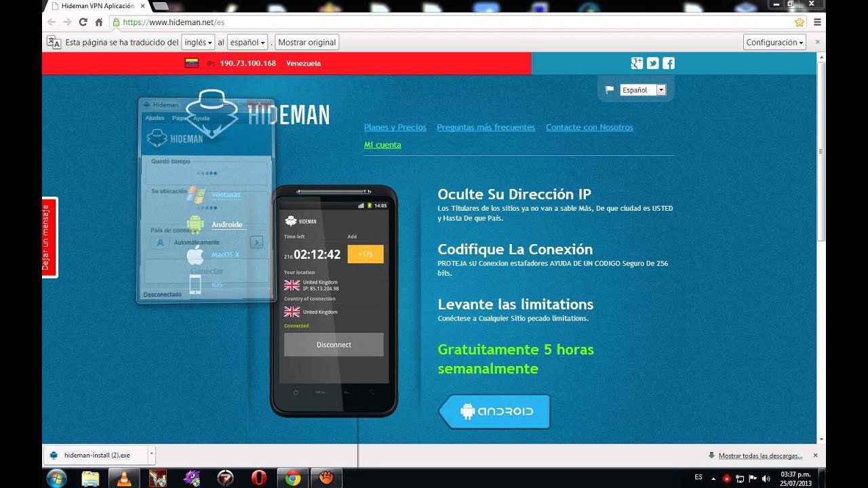Click Gratuitamente 5 horas semanalmente text
Screen dimensions: 868x488
[515, 359]
